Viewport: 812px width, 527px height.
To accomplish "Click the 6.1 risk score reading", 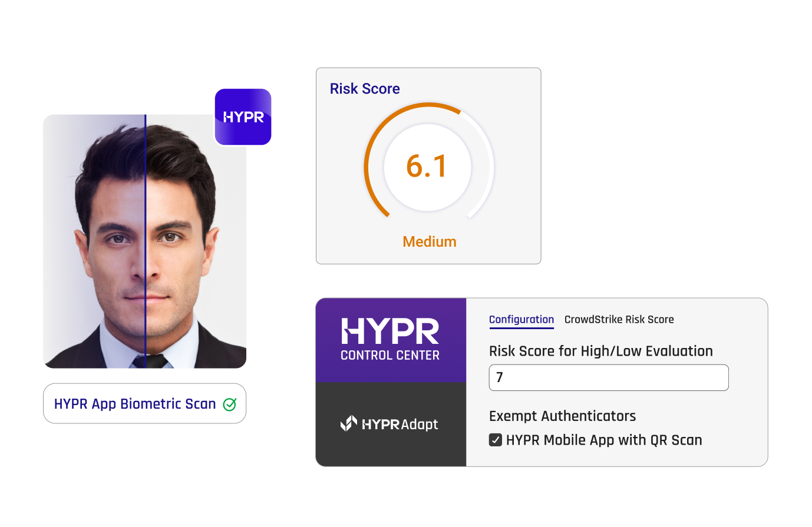I will pyautogui.click(x=428, y=167).
